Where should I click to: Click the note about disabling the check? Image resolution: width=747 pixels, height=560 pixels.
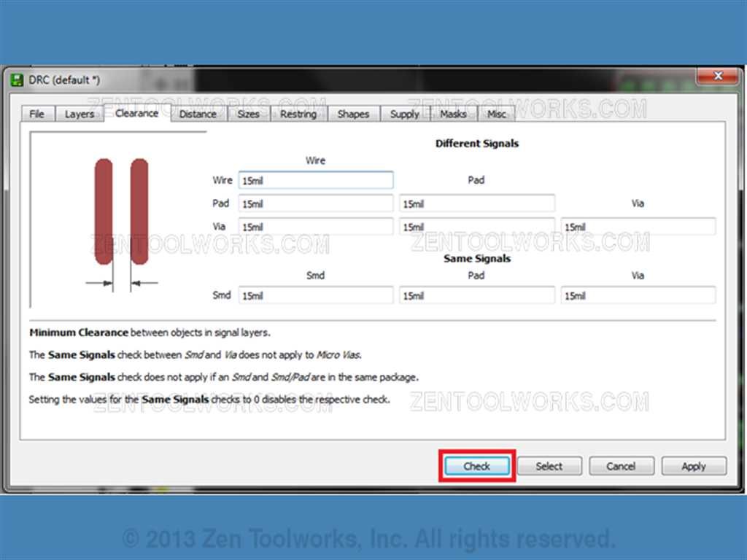tap(209, 400)
